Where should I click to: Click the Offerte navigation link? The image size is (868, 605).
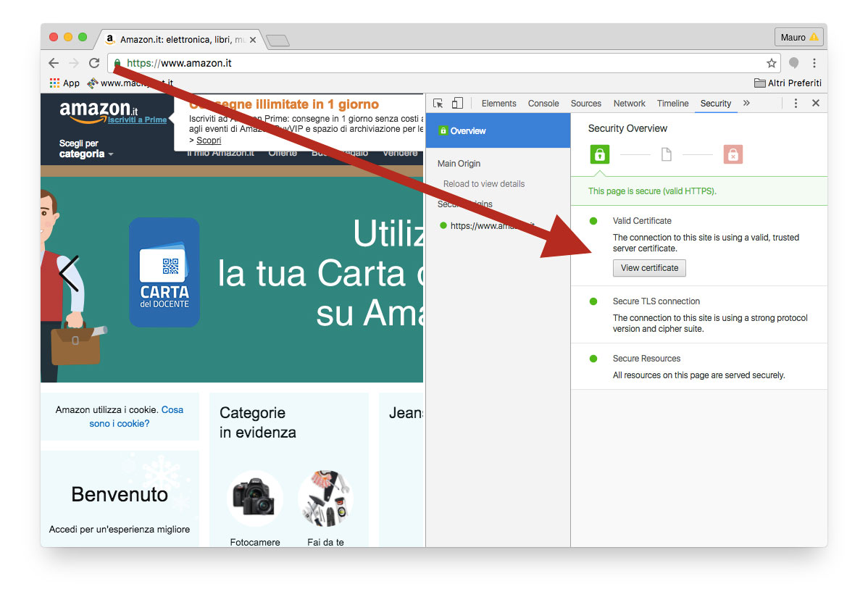point(283,153)
